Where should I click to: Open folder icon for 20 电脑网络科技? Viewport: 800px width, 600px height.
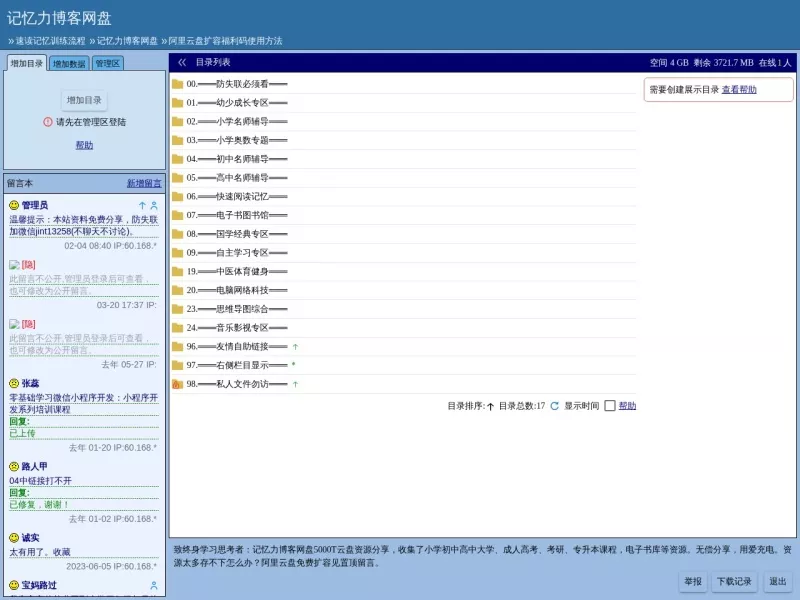(x=178, y=290)
